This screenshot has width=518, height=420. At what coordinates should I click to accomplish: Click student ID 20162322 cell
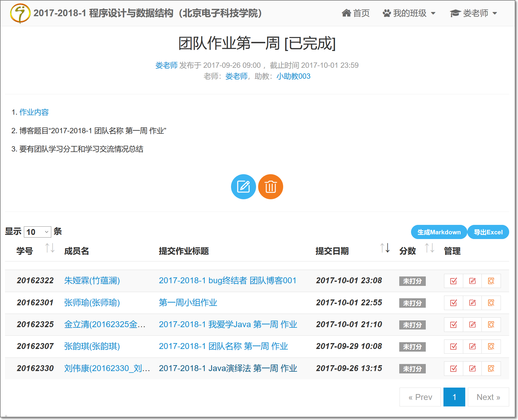35,281
